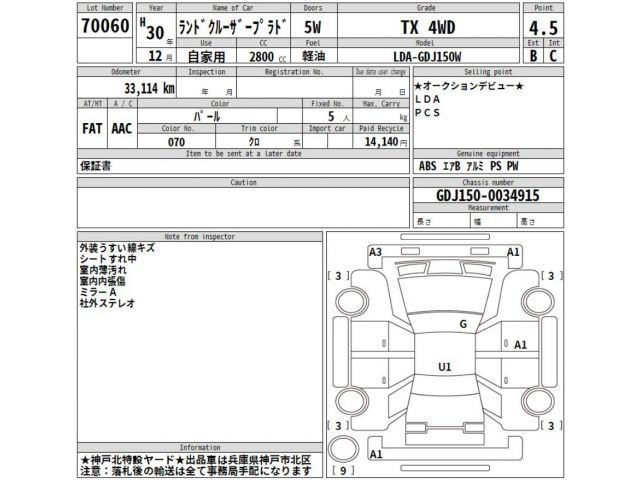Select the 長さ measurement field
Screen dimensions: 640x480
pos(441,221)
